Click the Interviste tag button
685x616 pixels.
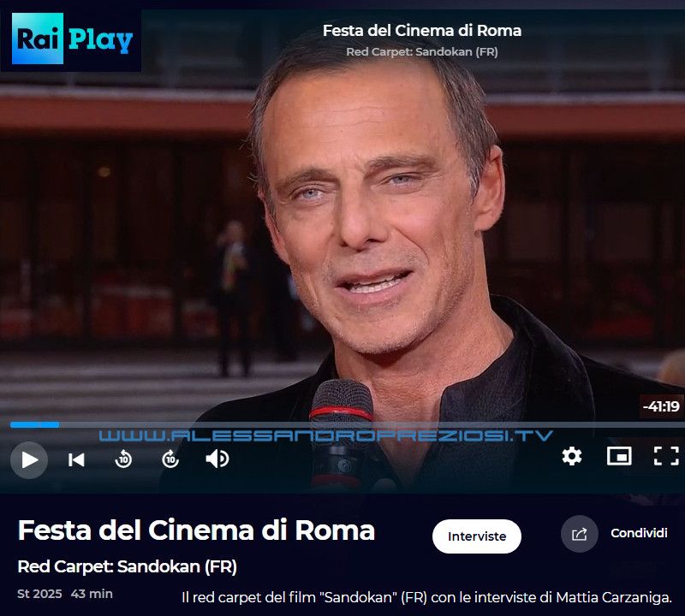pyautogui.click(x=477, y=536)
